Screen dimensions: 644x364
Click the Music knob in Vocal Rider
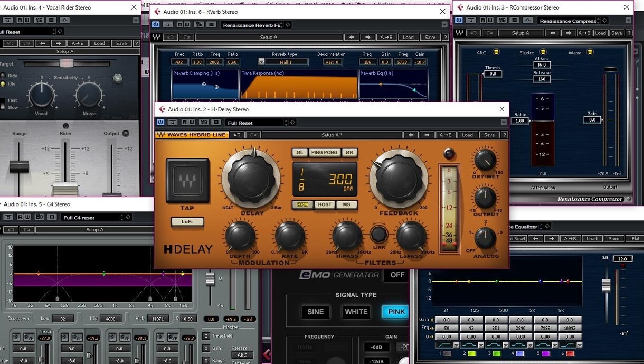[89, 95]
